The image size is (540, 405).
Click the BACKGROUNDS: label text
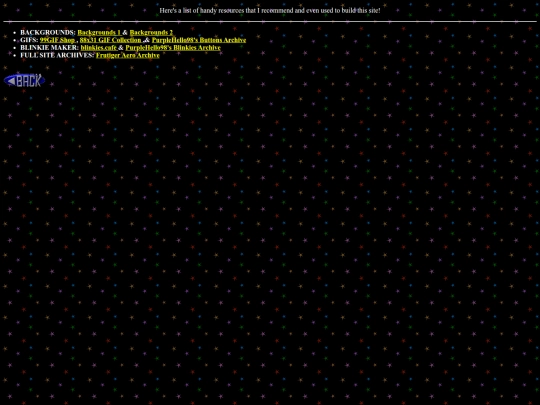pyautogui.click(x=48, y=32)
